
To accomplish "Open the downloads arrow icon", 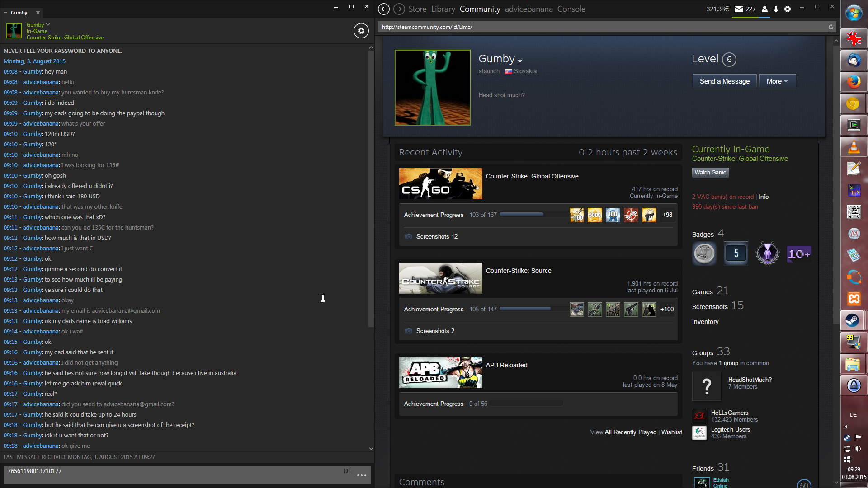I will point(776,9).
